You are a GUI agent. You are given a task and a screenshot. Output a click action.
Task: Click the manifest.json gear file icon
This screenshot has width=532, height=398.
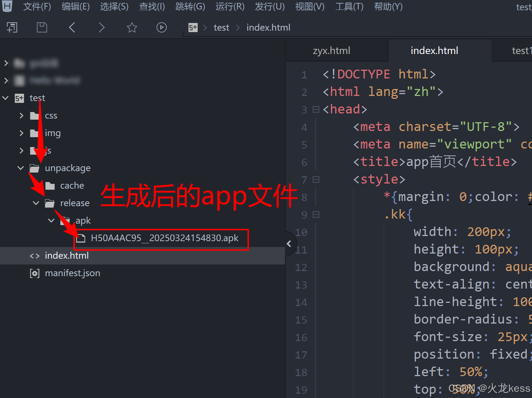pos(35,273)
